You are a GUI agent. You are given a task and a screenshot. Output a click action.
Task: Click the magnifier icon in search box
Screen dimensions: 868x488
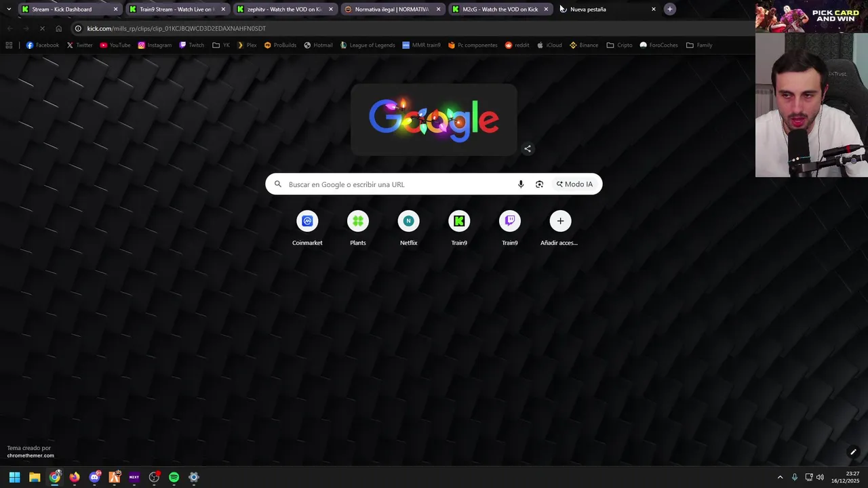277,184
